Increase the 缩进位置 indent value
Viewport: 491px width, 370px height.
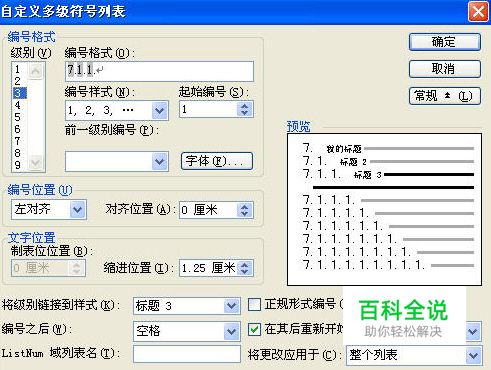[244, 264]
